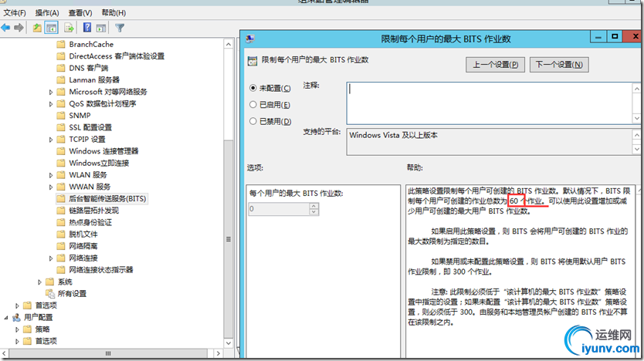The image size is (644, 361).
Task: Expand QoS 数据包计划程序 node
Action: coord(50,104)
